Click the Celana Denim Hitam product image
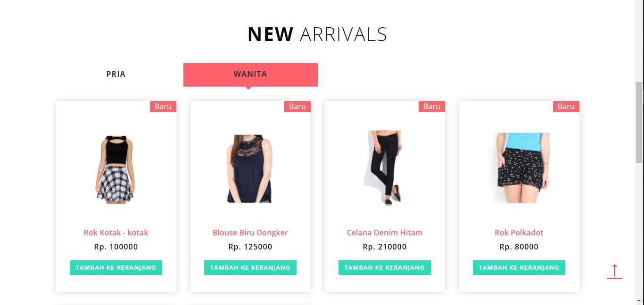 coord(385,168)
